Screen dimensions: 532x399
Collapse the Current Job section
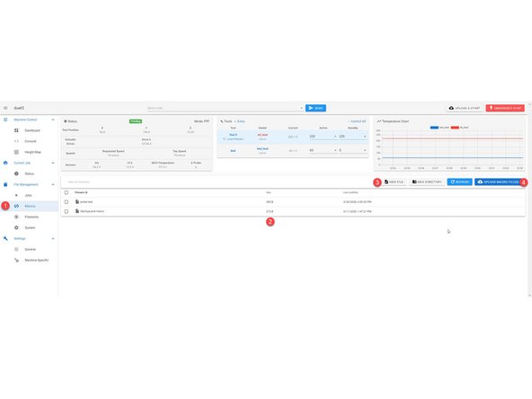tap(53, 163)
